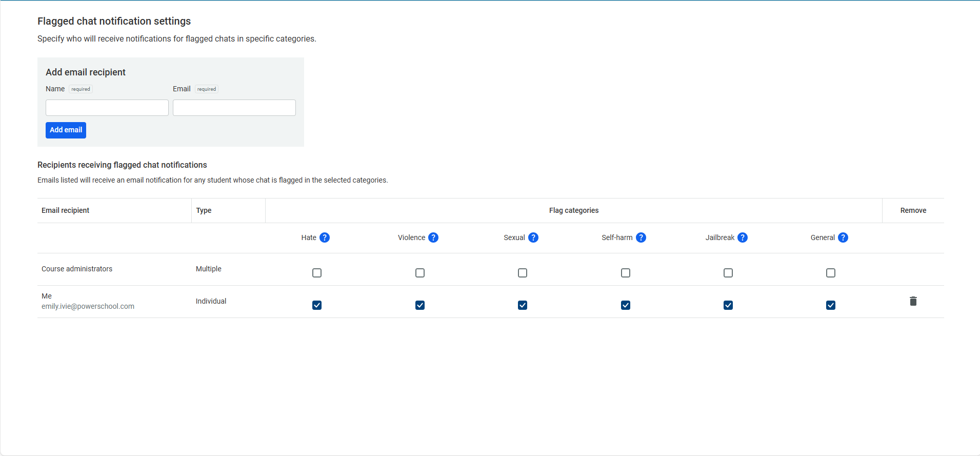Image resolution: width=980 pixels, height=456 pixels.
Task: Open the Violence category help icon
Action: (x=433, y=237)
